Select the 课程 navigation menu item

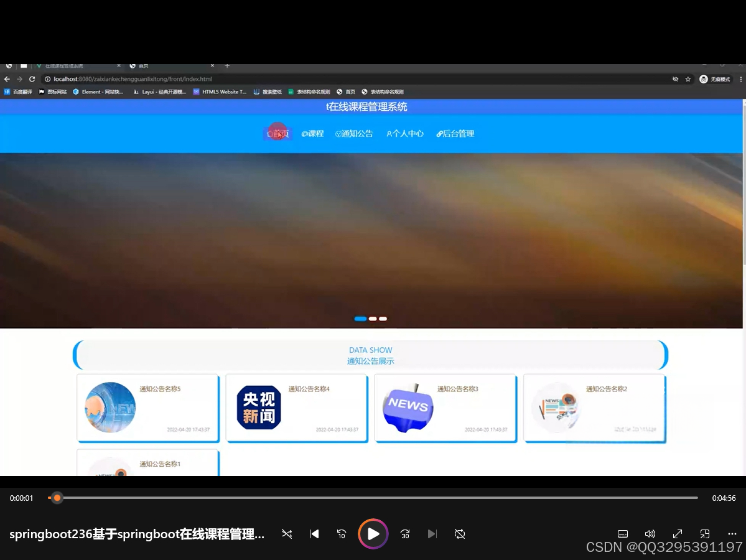pyautogui.click(x=312, y=133)
